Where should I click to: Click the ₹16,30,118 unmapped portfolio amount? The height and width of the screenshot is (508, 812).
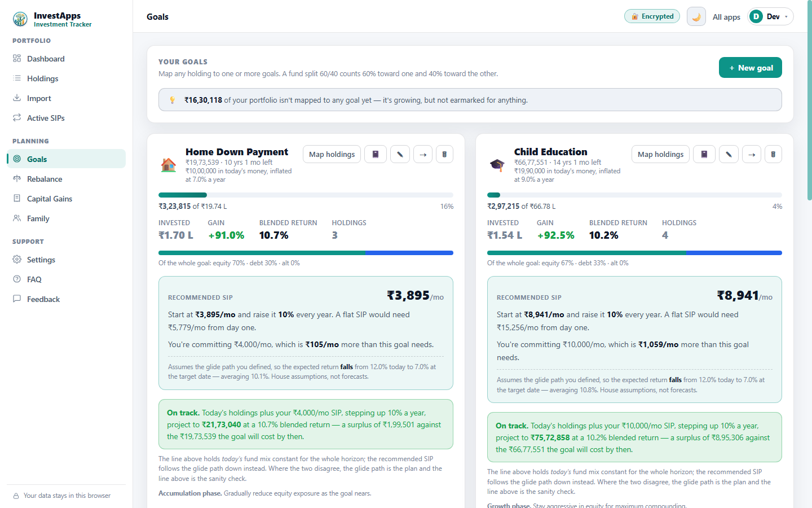(x=203, y=100)
